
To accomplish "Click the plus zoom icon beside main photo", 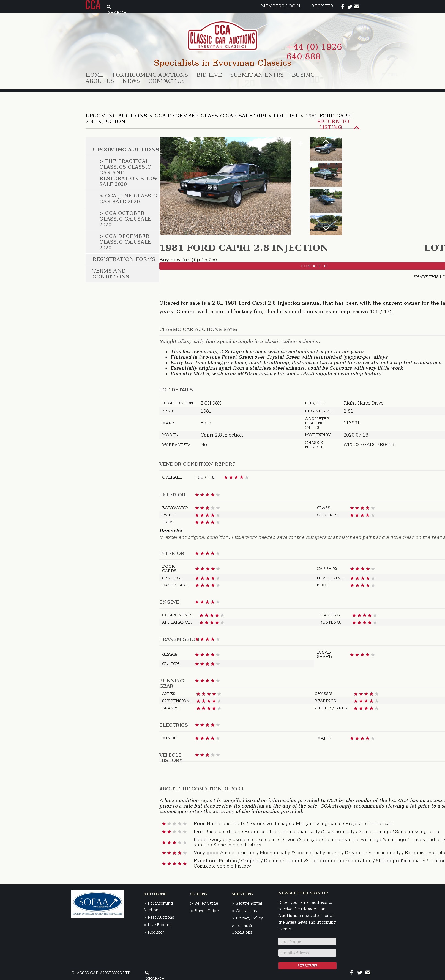I will (x=301, y=143).
